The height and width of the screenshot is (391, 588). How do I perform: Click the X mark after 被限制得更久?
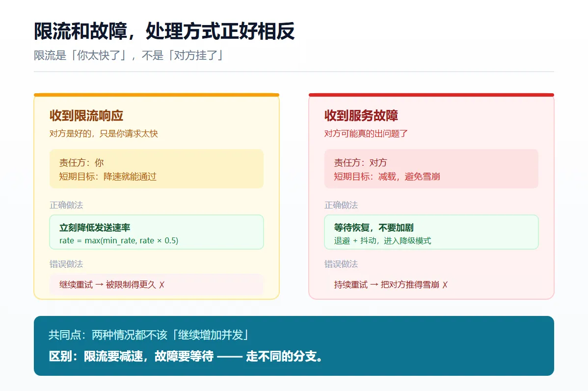(161, 285)
